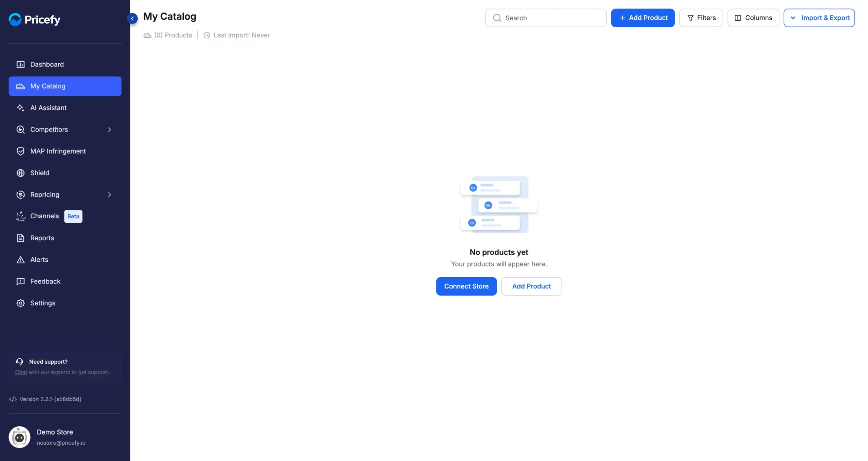Expand the Repricing submenu chevron

pyautogui.click(x=110, y=195)
